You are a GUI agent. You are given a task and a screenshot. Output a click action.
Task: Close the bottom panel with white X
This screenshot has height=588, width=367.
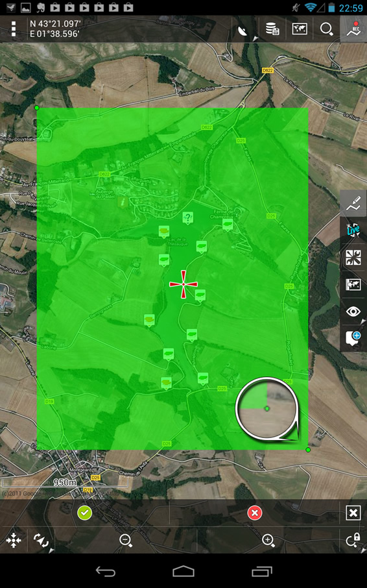pyautogui.click(x=353, y=513)
